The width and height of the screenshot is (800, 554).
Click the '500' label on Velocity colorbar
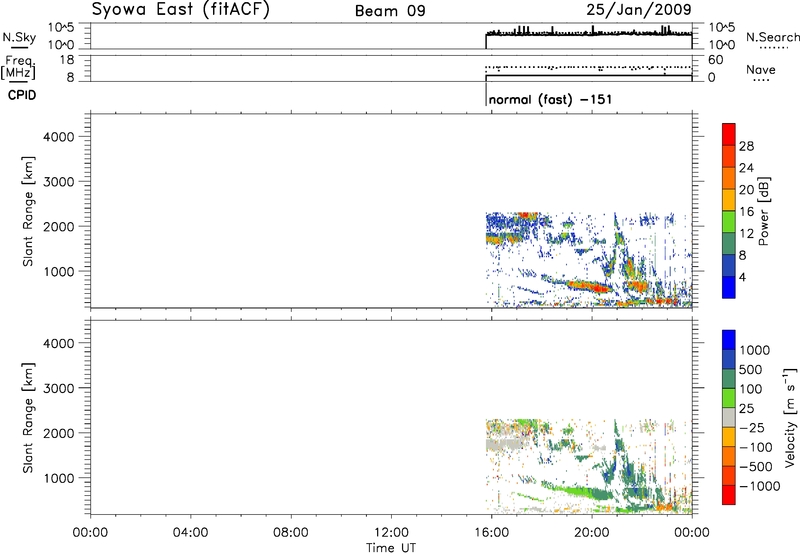[751, 369]
